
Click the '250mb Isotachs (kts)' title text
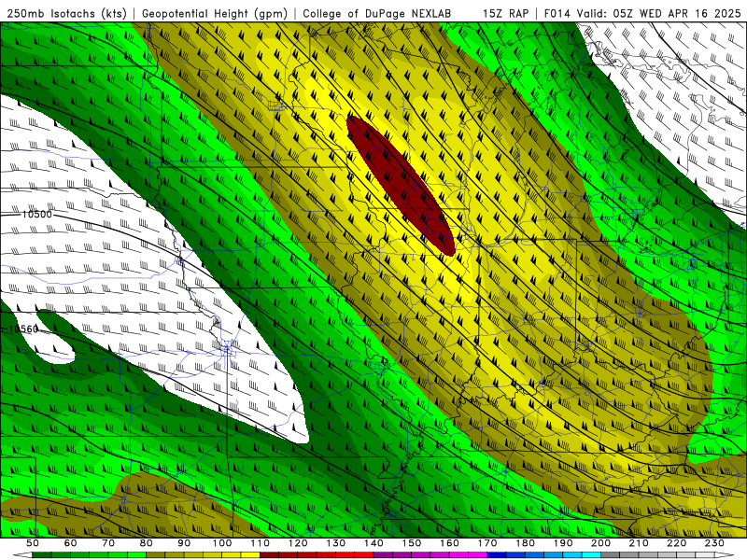tap(66, 14)
